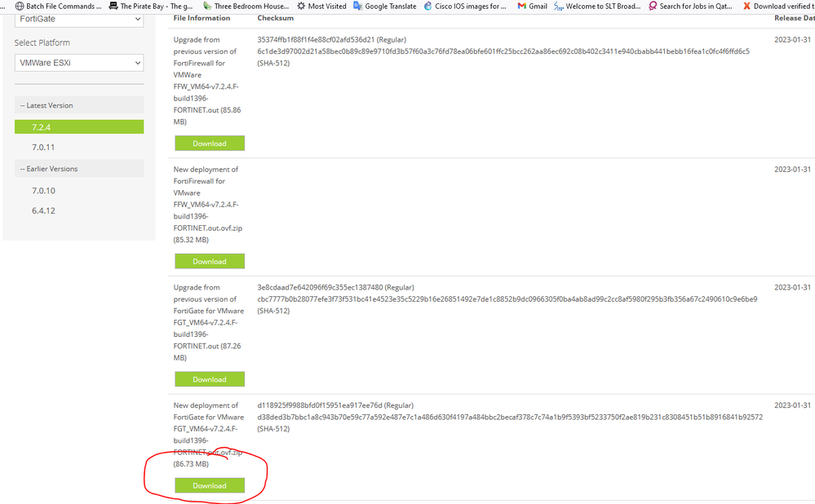
Task: Click the Earlier Versions section header
Action: pos(79,168)
